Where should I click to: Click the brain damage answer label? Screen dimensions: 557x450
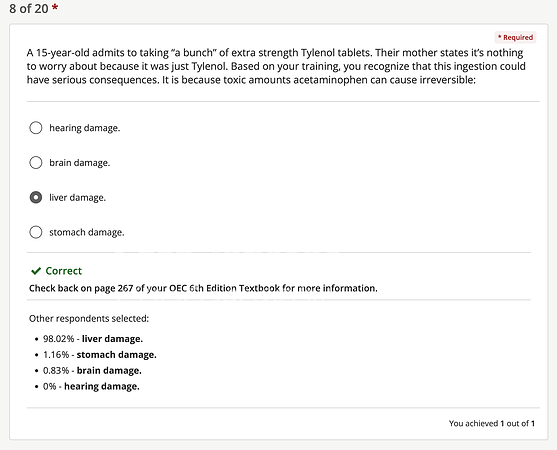click(x=80, y=163)
